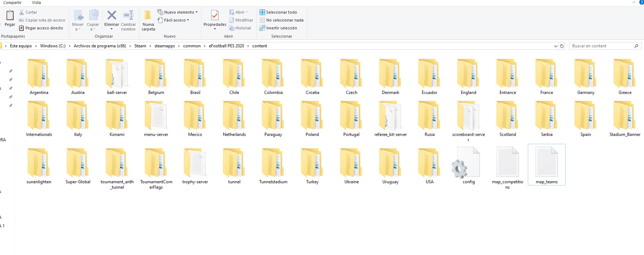Select the Konami folder
This screenshot has height=255, width=644.
click(117, 119)
